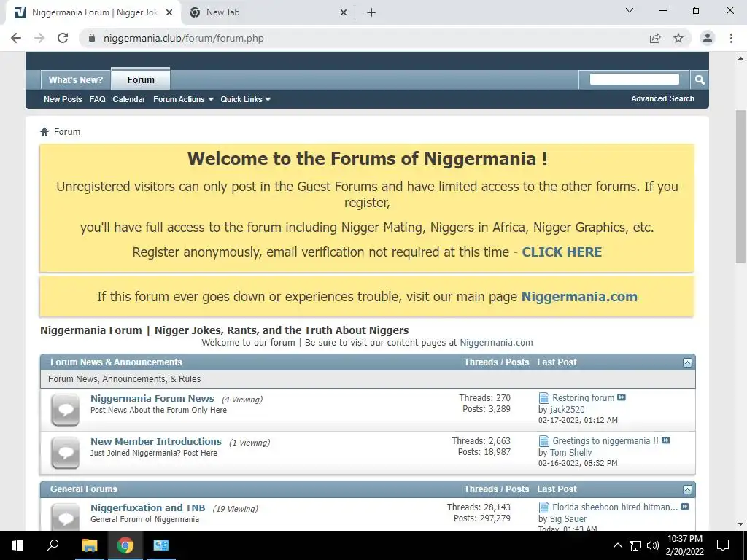Open the main page link in yellow notice
The image size is (747, 560).
[579, 297]
